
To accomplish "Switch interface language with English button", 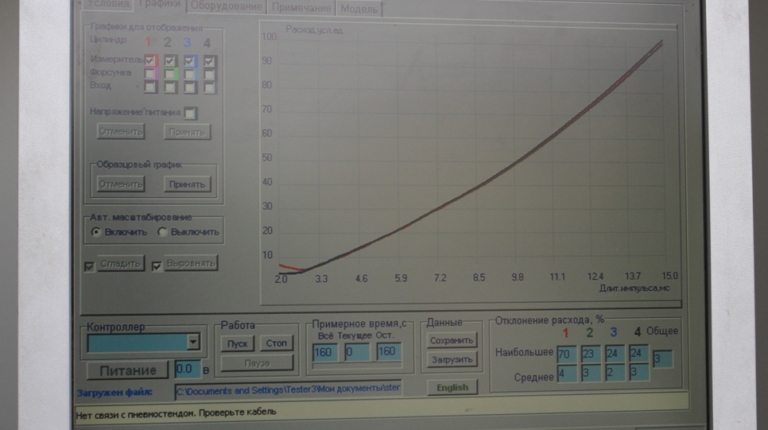I will [452, 387].
